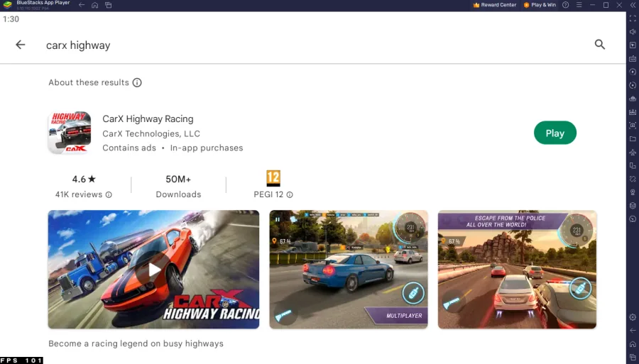639x364 pixels.
Task: Click the volume icon in sidebar
Action: tap(633, 32)
